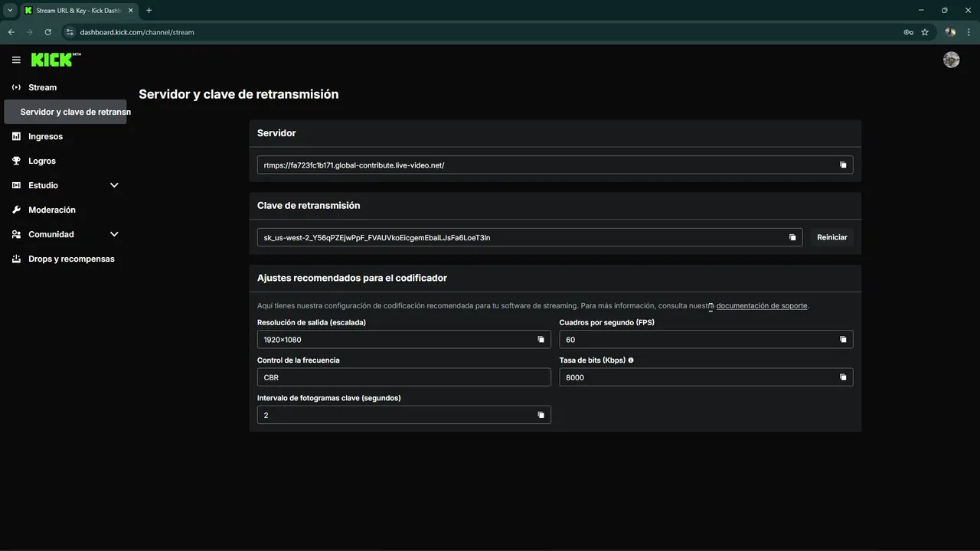The image size is (980, 551).
Task: Click the Reiniciar button
Action: [x=832, y=237]
